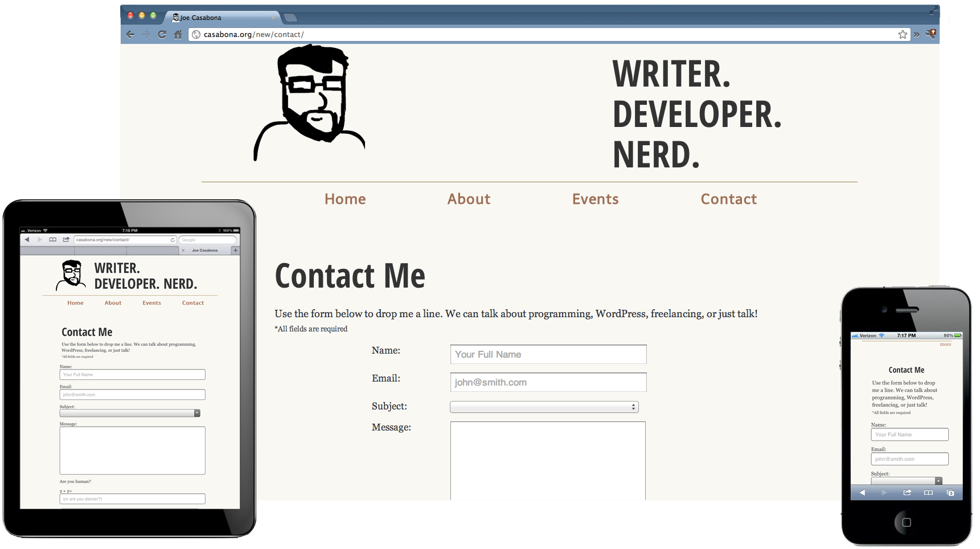This screenshot has width=980, height=549.
Task: Select the Joe Casabona Chrome tab
Action: (x=222, y=18)
